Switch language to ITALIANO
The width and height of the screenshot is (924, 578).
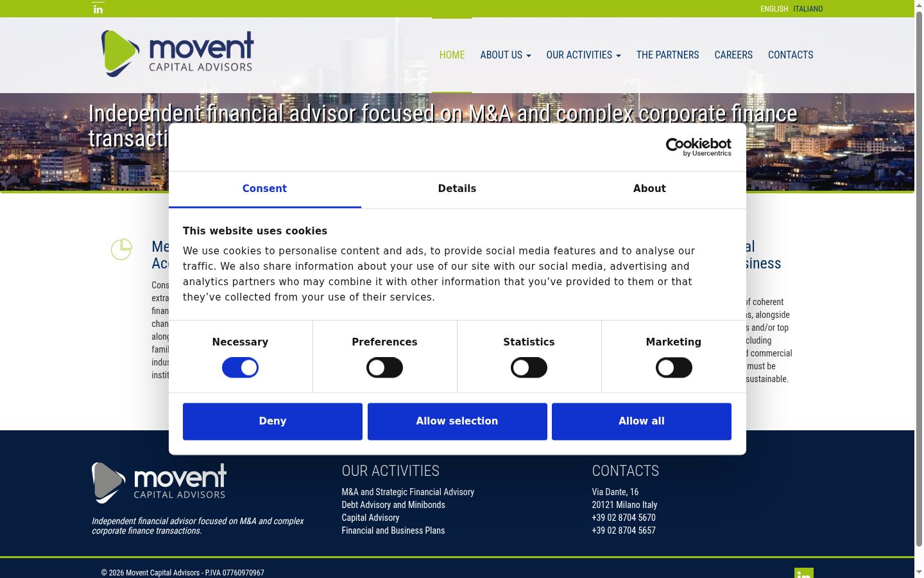tap(808, 9)
